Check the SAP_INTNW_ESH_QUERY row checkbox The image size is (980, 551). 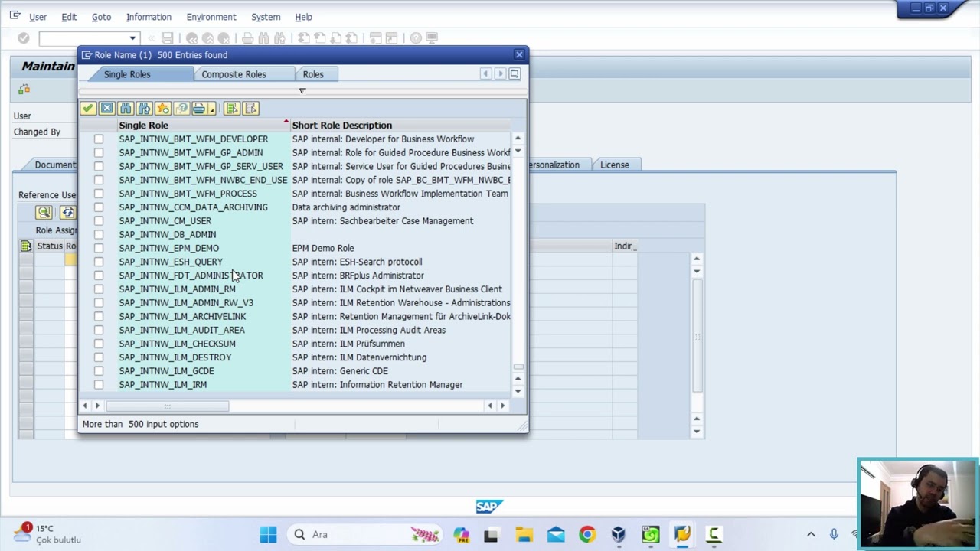coord(99,262)
